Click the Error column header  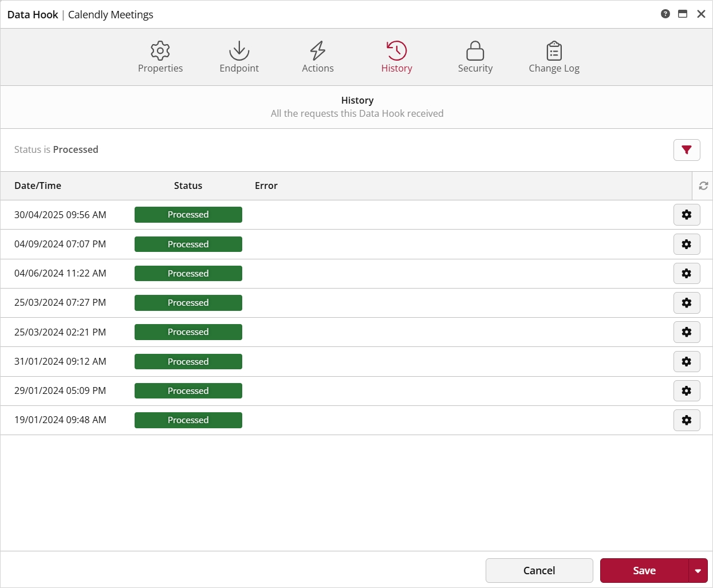pos(266,186)
